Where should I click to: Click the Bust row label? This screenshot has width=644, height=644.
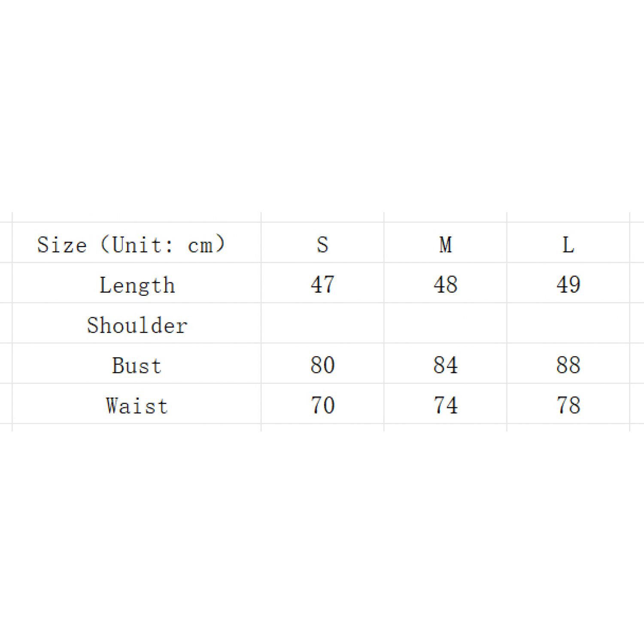point(137,365)
